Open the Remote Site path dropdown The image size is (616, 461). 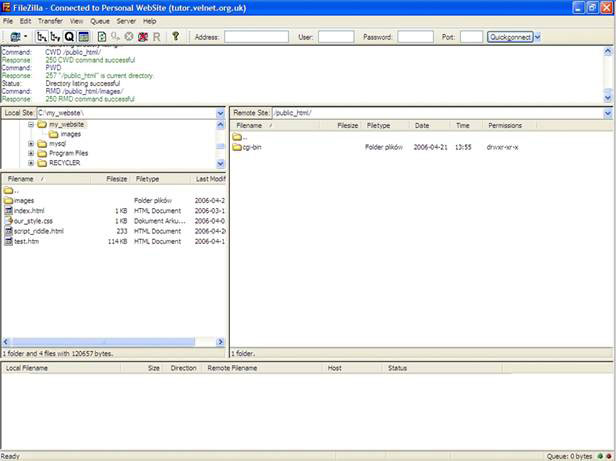(608, 113)
